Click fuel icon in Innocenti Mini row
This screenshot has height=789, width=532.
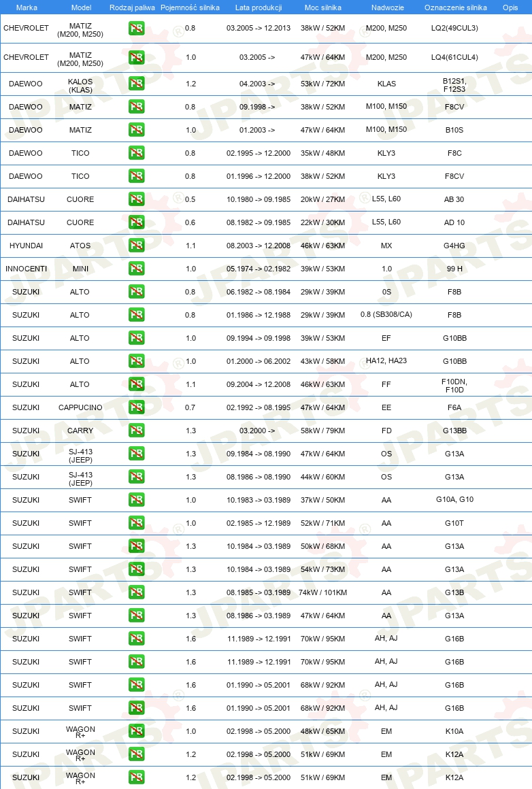point(136,269)
